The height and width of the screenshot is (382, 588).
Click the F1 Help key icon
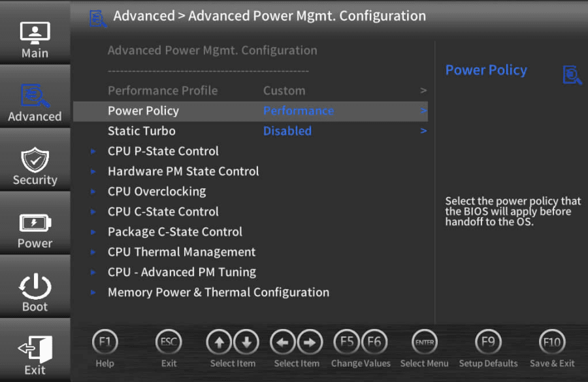[105, 342]
